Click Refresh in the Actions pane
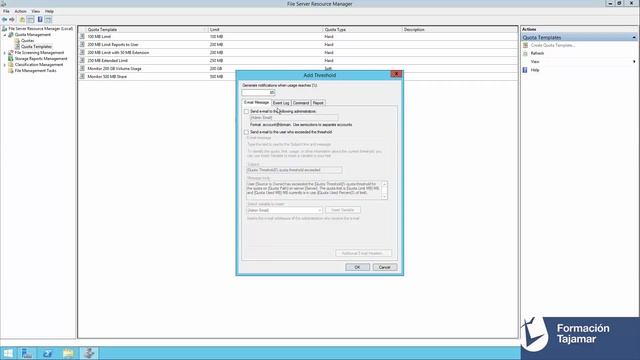This screenshot has height=360, width=640. point(537,53)
